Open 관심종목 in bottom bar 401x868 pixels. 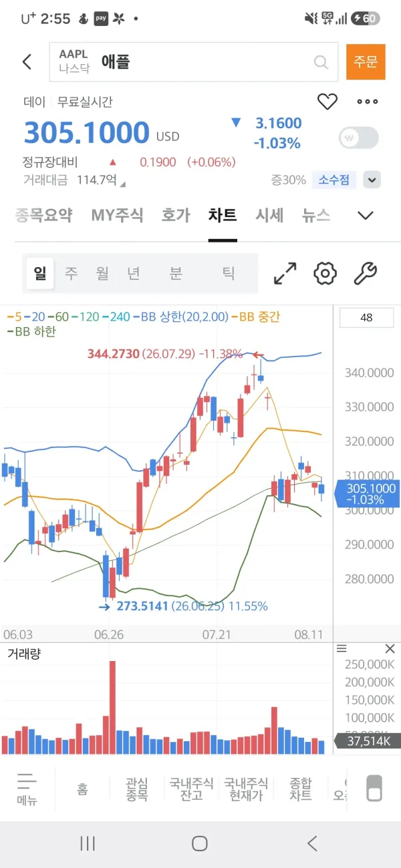[x=137, y=789]
